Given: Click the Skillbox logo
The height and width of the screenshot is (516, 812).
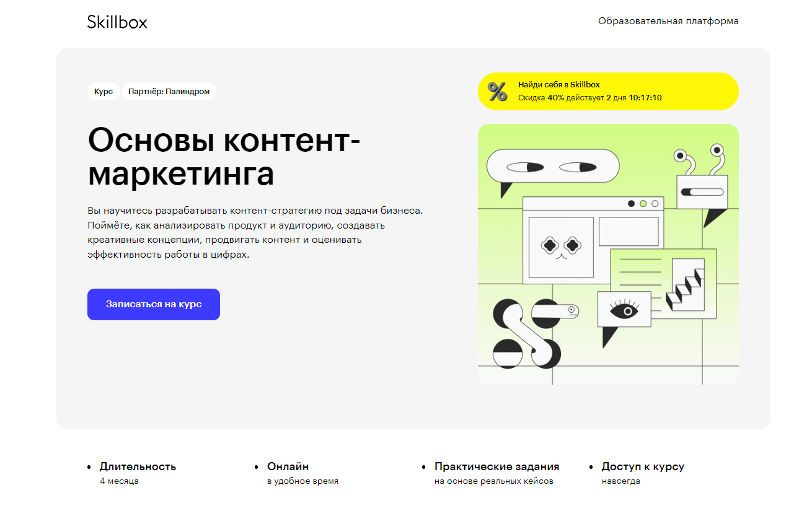Looking at the screenshot, I should click(x=117, y=22).
